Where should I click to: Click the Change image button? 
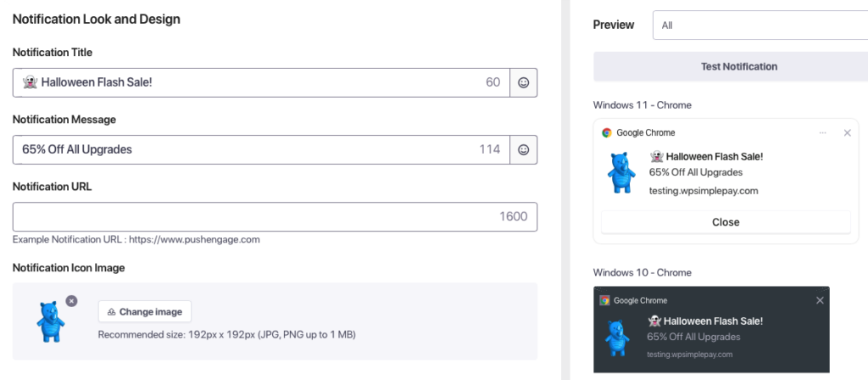(x=145, y=311)
